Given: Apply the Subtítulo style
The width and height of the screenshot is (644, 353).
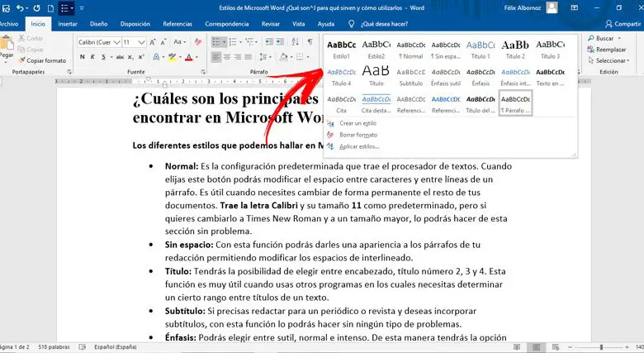Looking at the screenshot, I should coord(410,77).
